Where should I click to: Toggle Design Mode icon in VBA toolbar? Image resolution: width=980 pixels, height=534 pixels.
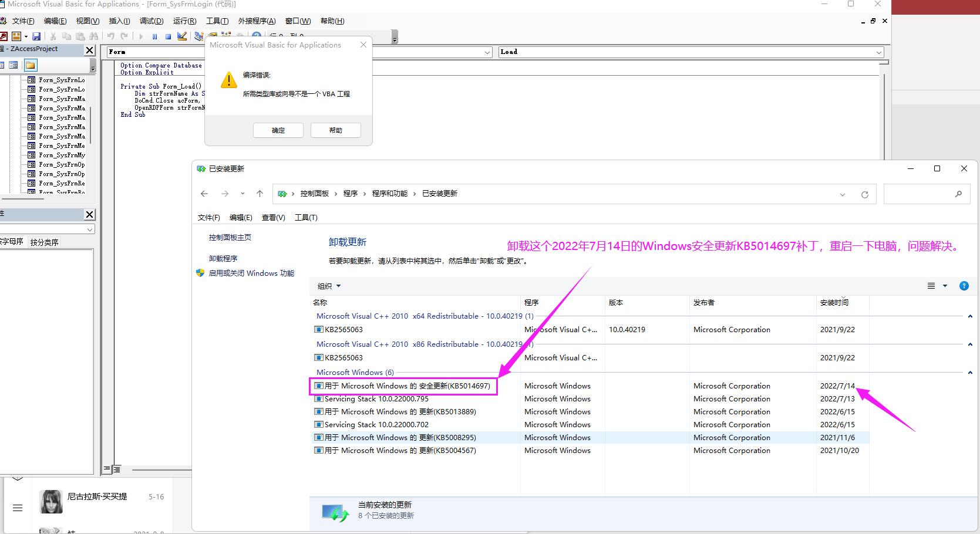click(182, 36)
